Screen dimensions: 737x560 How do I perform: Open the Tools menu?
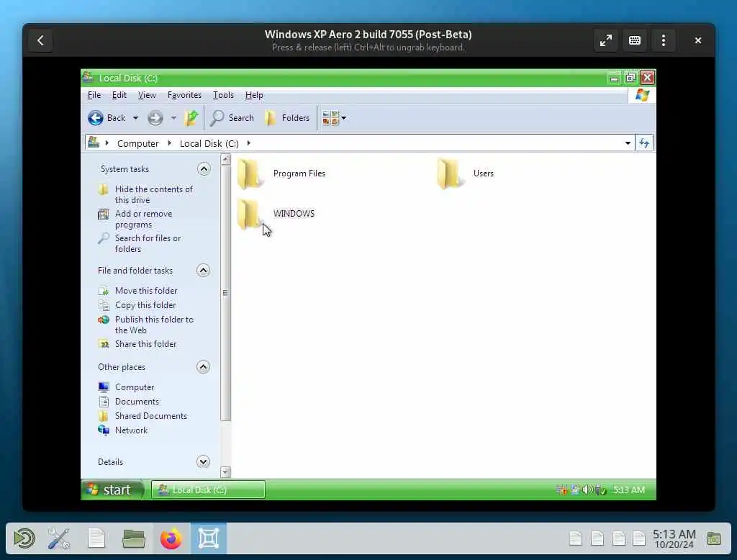tap(223, 95)
